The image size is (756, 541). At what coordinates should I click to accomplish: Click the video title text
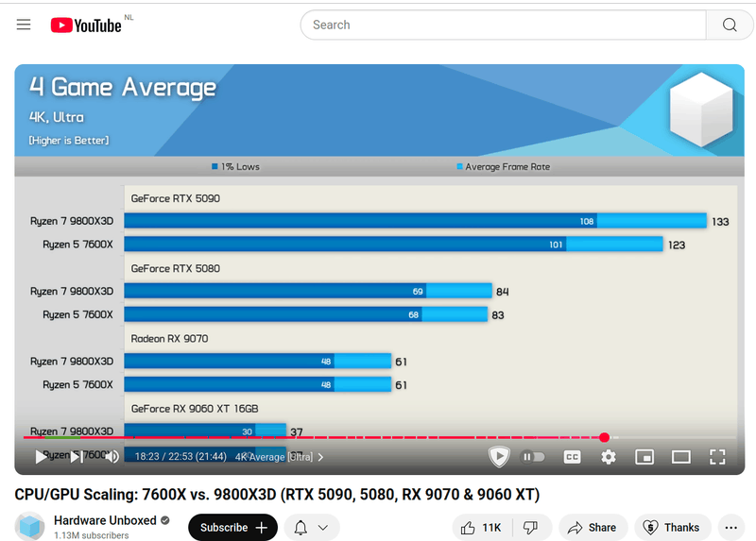tap(277, 495)
